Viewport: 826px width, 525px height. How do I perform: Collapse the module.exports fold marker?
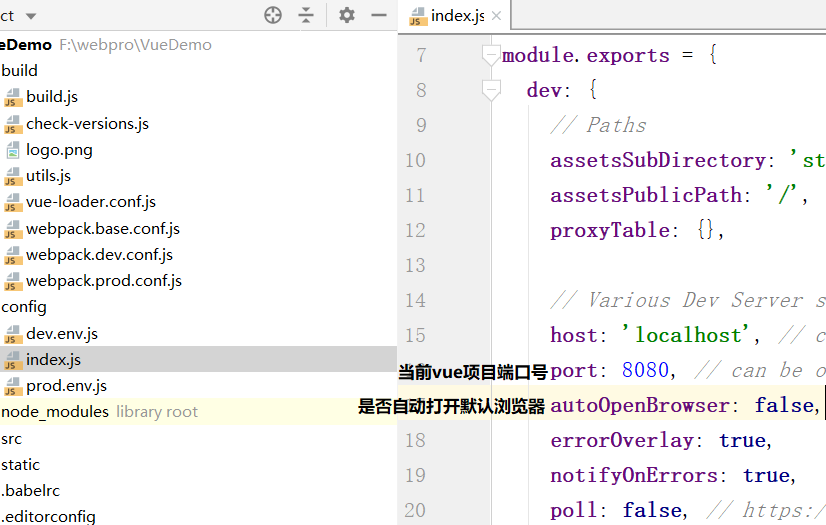click(491, 55)
